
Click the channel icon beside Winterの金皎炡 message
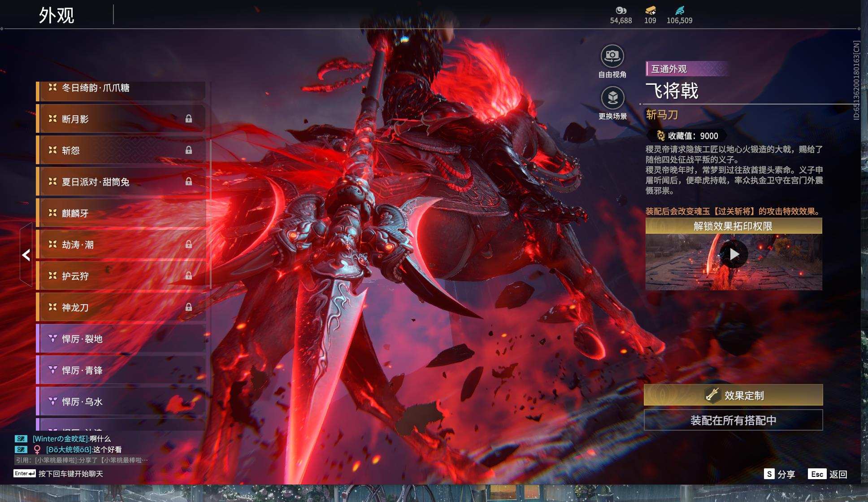[x=21, y=439]
